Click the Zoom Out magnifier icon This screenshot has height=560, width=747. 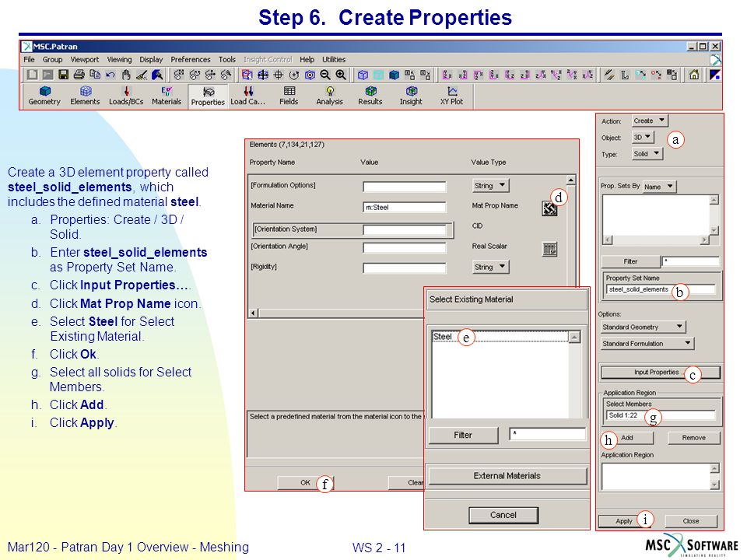click(325, 75)
